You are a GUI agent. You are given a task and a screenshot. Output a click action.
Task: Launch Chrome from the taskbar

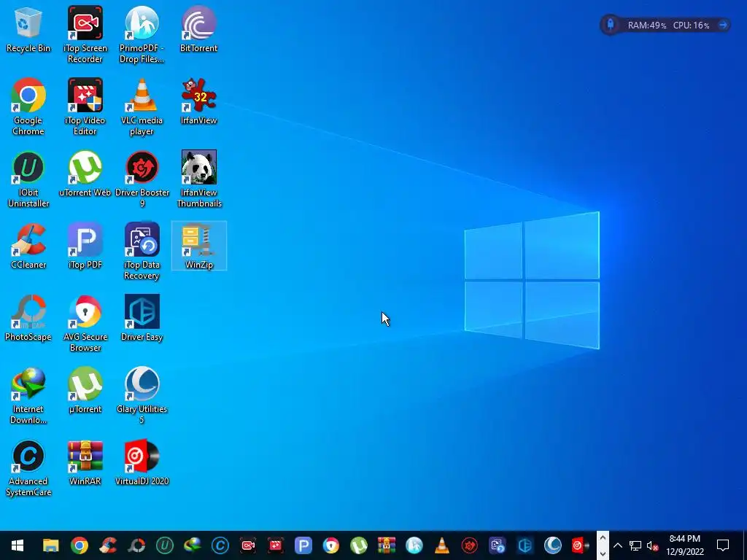point(80,545)
